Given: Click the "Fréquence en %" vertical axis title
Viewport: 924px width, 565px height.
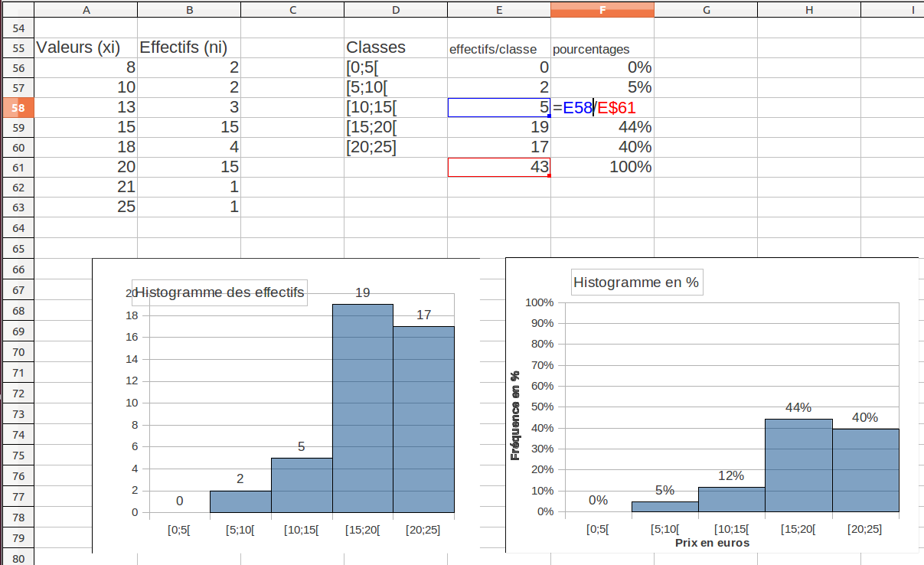Looking at the screenshot, I should [x=515, y=416].
